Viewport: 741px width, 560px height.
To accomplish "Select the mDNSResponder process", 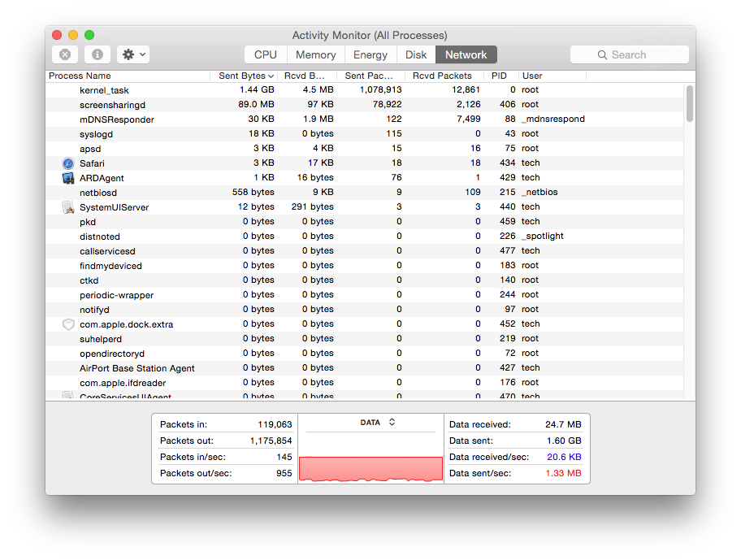I will point(117,119).
